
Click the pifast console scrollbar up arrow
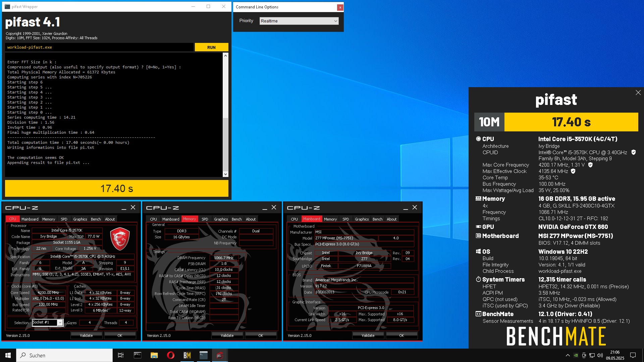pyautogui.click(x=225, y=56)
